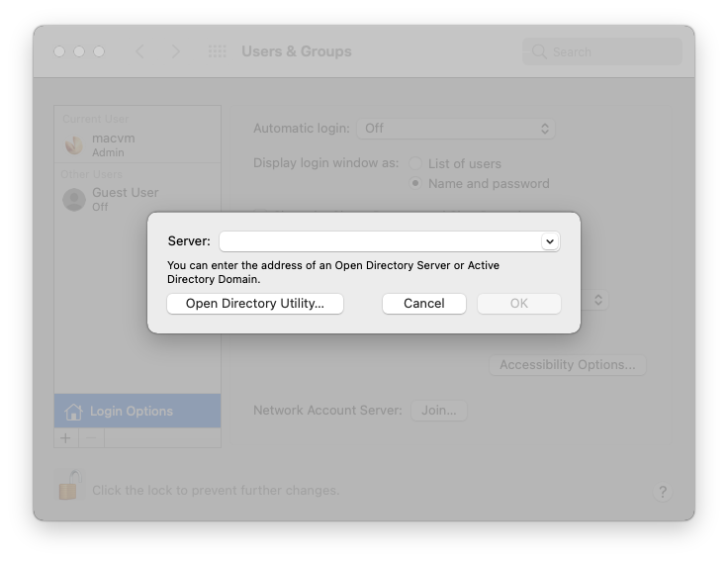Expand the Server address dropdown arrow
The height and width of the screenshot is (562, 728).
tap(549, 241)
